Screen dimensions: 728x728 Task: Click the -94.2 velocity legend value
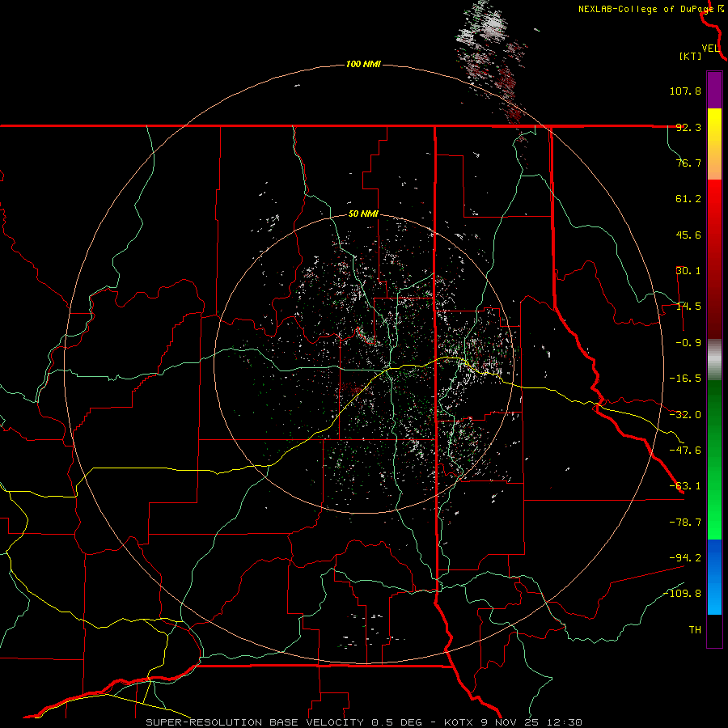click(685, 558)
